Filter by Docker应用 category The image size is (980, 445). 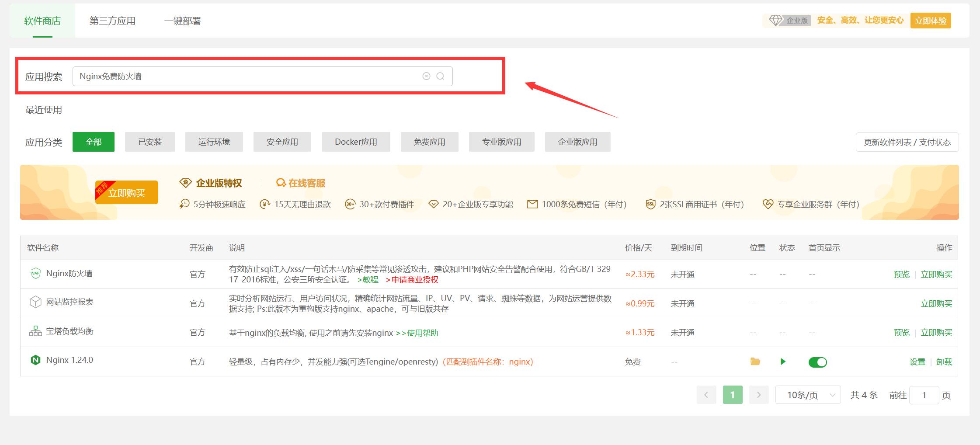pos(356,142)
